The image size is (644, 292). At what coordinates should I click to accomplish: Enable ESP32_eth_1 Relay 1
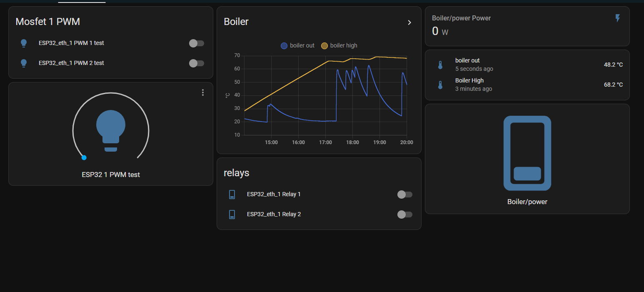pyautogui.click(x=404, y=195)
